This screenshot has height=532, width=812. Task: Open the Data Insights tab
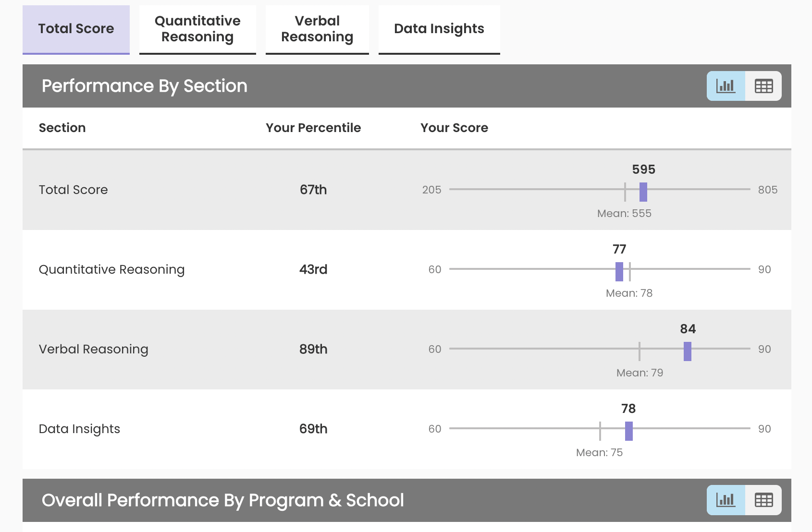tap(439, 29)
